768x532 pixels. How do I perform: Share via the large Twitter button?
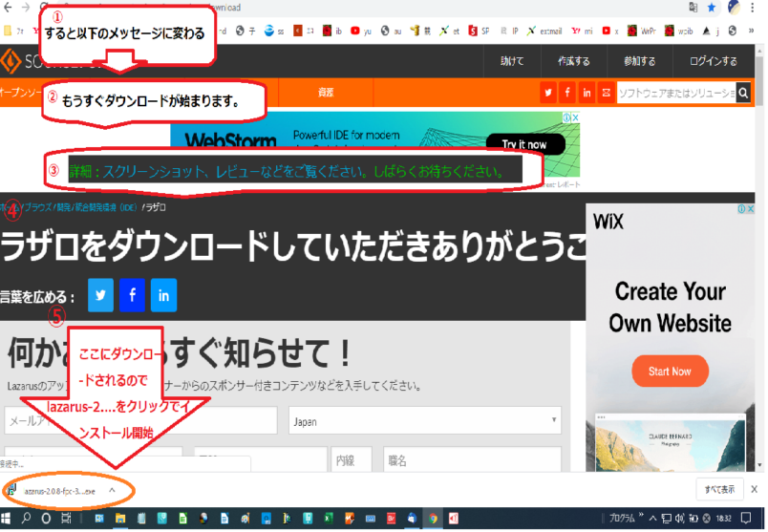[x=101, y=295]
